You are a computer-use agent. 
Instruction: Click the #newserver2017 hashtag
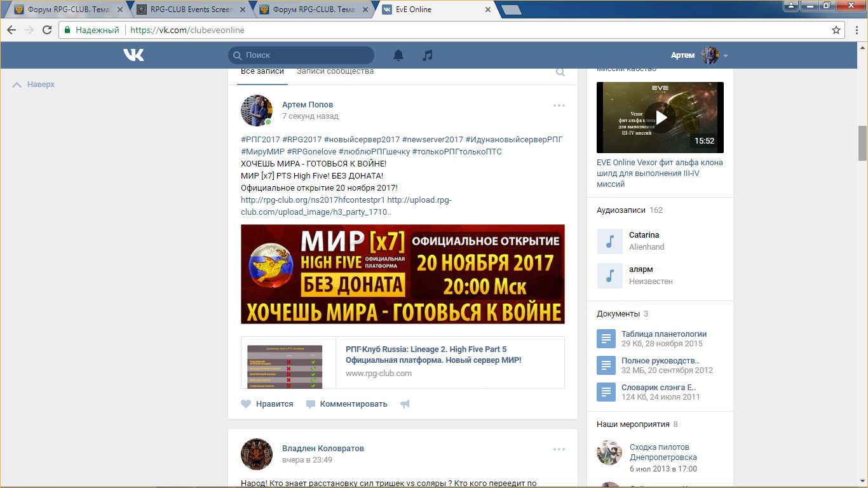433,140
